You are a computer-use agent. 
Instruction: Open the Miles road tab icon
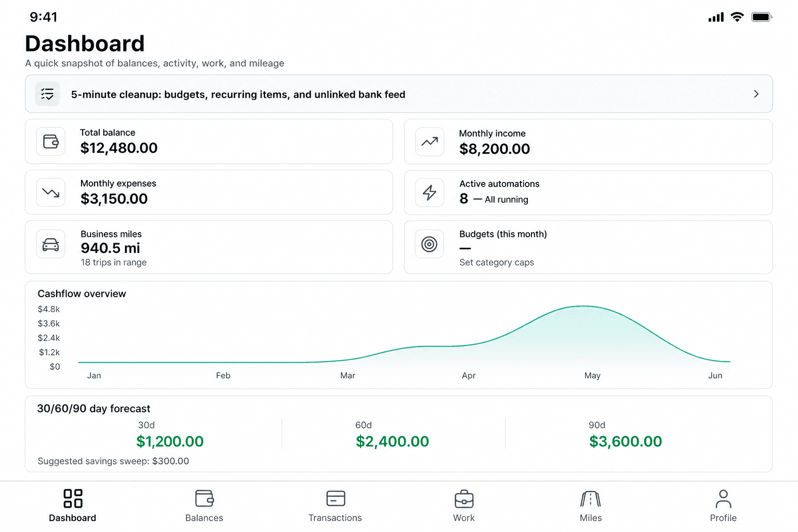point(591,499)
